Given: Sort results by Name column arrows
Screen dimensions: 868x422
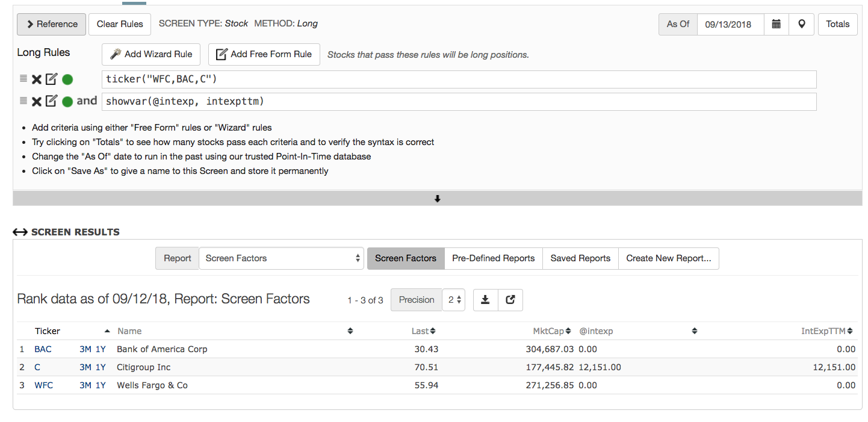Looking at the screenshot, I should pyautogui.click(x=350, y=331).
